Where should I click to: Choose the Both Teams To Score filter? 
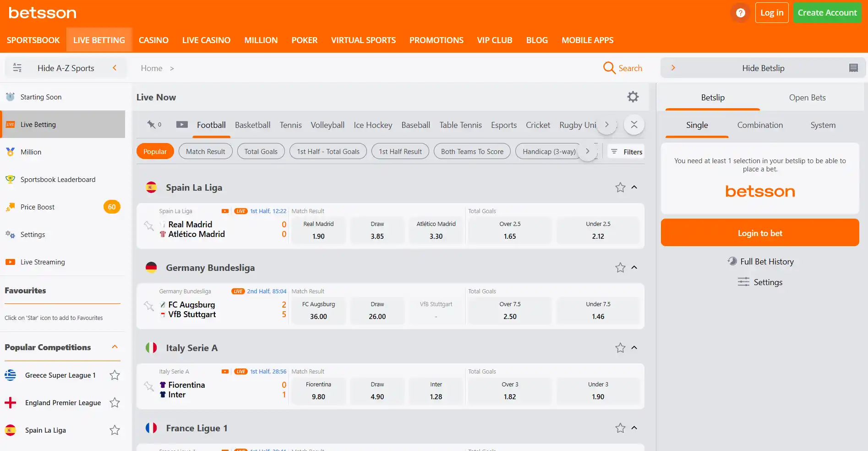click(472, 151)
